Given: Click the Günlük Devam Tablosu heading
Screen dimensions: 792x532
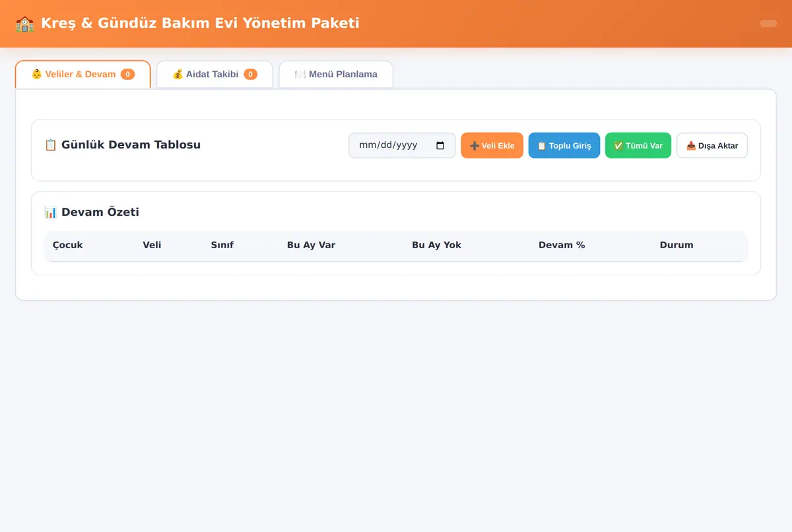Looking at the screenshot, I should [123, 145].
